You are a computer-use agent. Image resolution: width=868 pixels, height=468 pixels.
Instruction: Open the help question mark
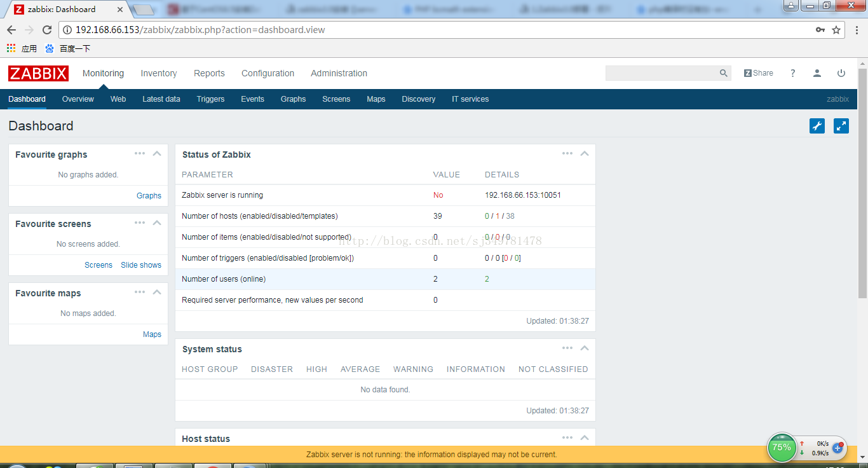click(x=792, y=73)
